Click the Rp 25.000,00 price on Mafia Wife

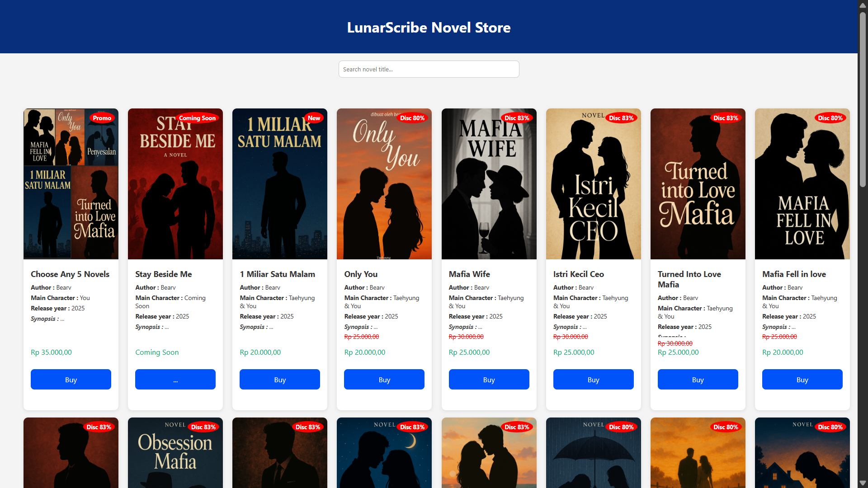point(469,352)
